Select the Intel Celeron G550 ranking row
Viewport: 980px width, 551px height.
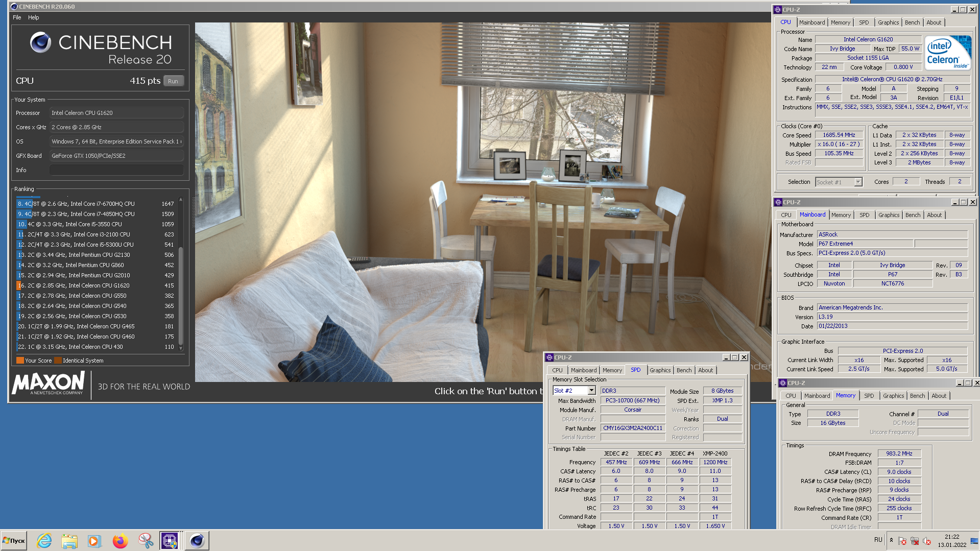(95, 296)
